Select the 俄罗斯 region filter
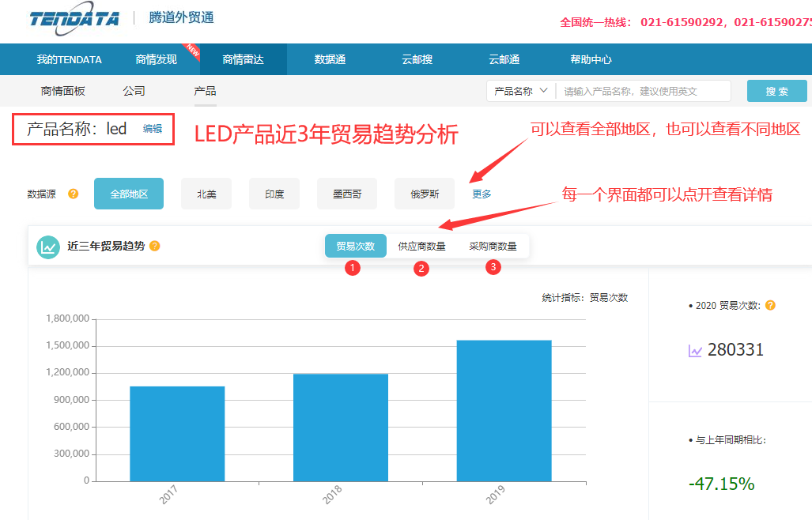Viewport: 812px width, 520px height. pyautogui.click(x=424, y=192)
